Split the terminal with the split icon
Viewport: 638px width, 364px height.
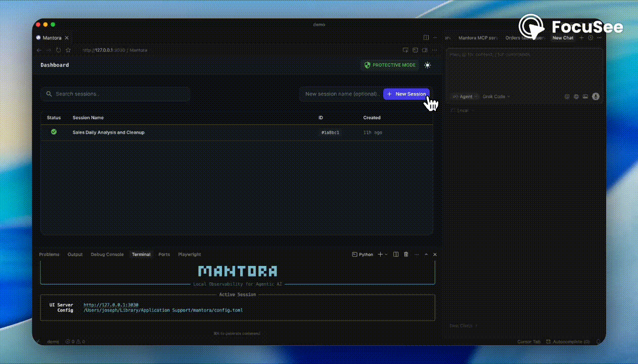pyautogui.click(x=395, y=254)
